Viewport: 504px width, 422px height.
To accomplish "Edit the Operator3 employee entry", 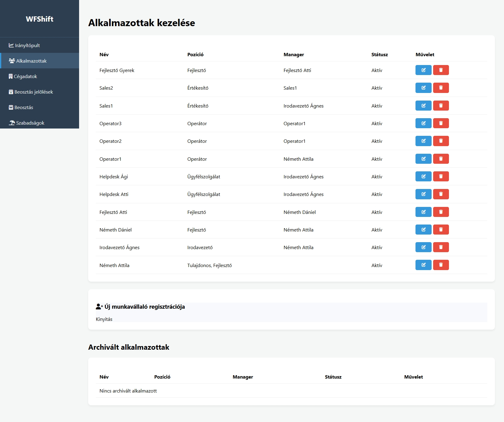I will (x=423, y=123).
